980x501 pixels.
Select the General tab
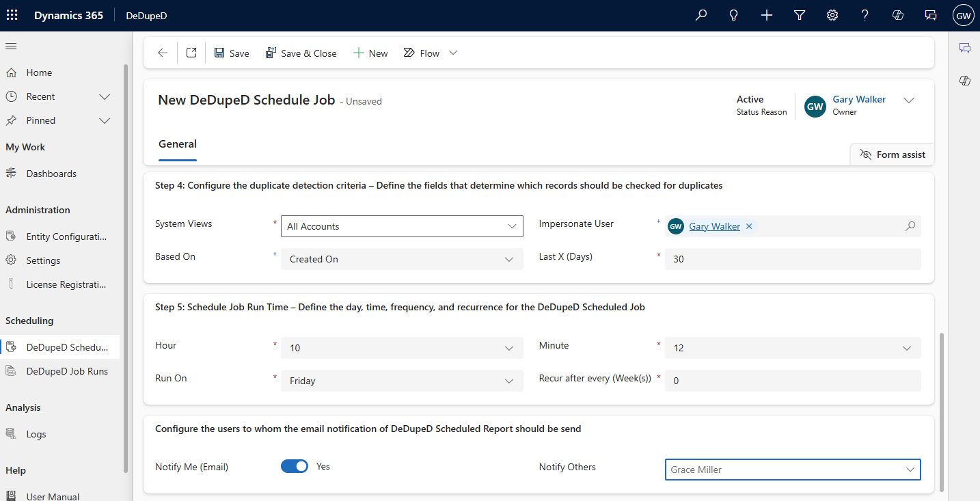178,144
